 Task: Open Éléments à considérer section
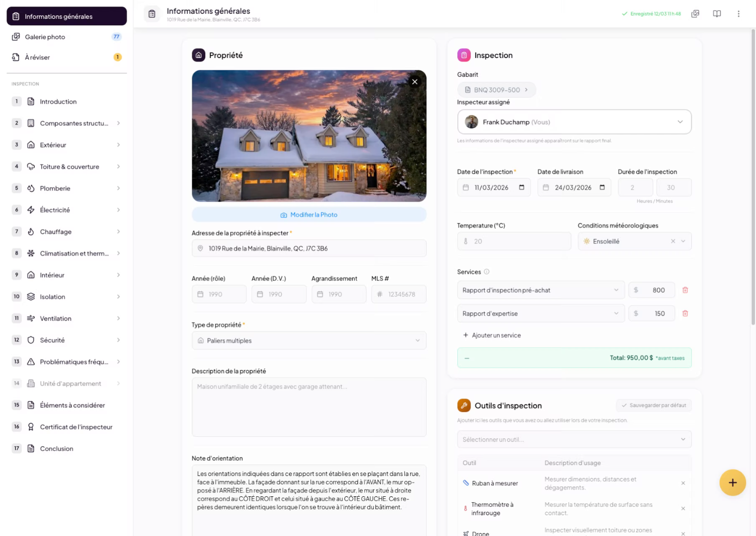[x=67, y=405]
